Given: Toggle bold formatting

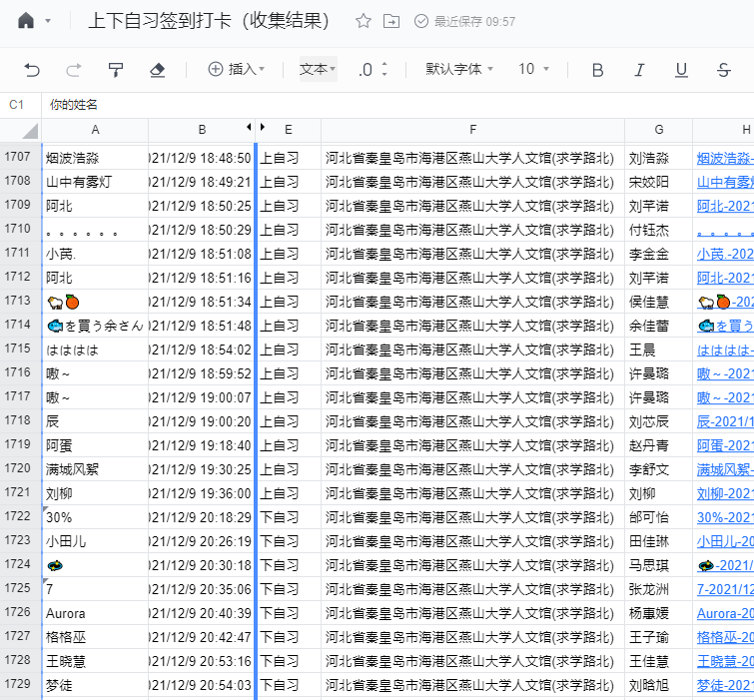Looking at the screenshot, I should (597, 69).
